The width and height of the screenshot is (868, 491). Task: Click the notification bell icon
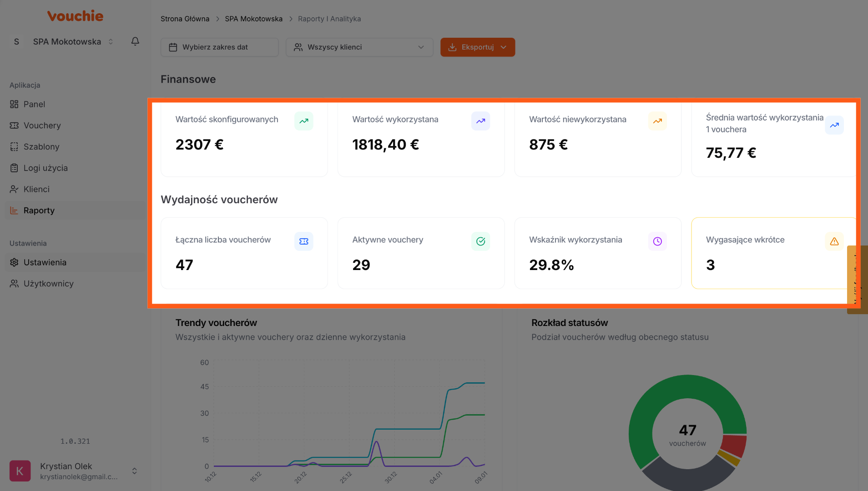pos(135,41)
